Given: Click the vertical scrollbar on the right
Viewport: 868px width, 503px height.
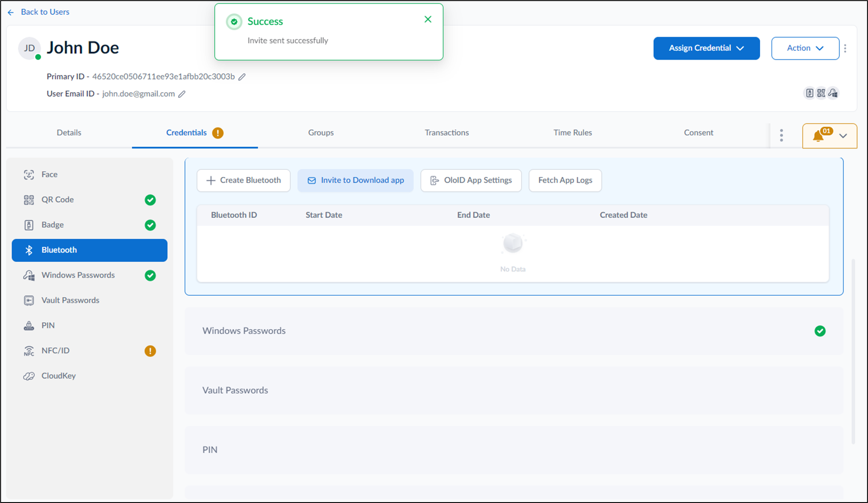Looking at the screenshot, I should pyautogui.click(x=853, y=351).
